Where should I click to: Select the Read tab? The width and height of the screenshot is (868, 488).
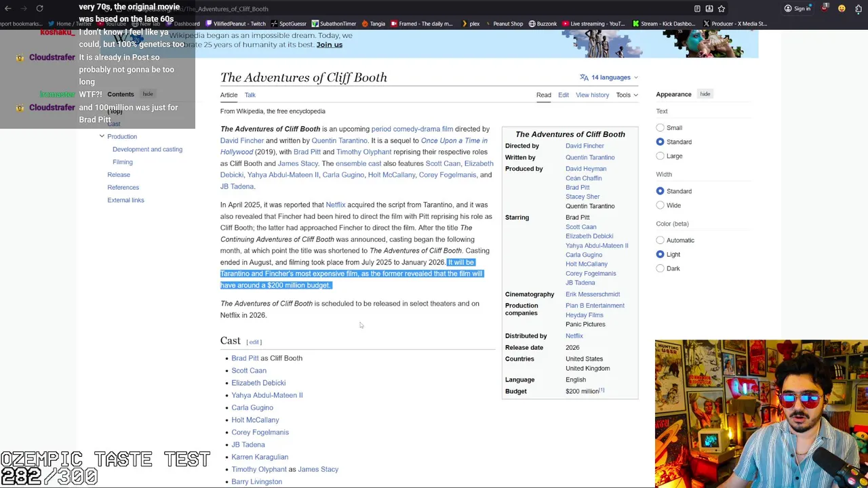coord(544,95)
